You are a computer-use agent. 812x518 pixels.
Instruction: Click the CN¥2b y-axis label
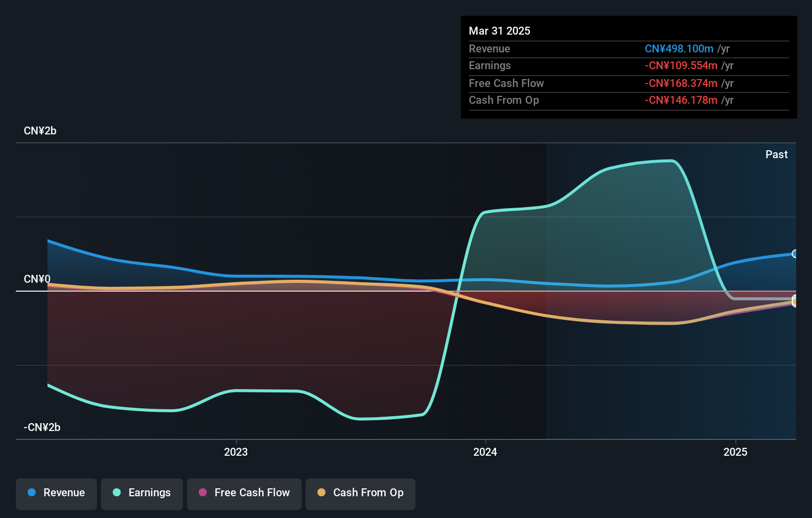click(x=40, y=131)
